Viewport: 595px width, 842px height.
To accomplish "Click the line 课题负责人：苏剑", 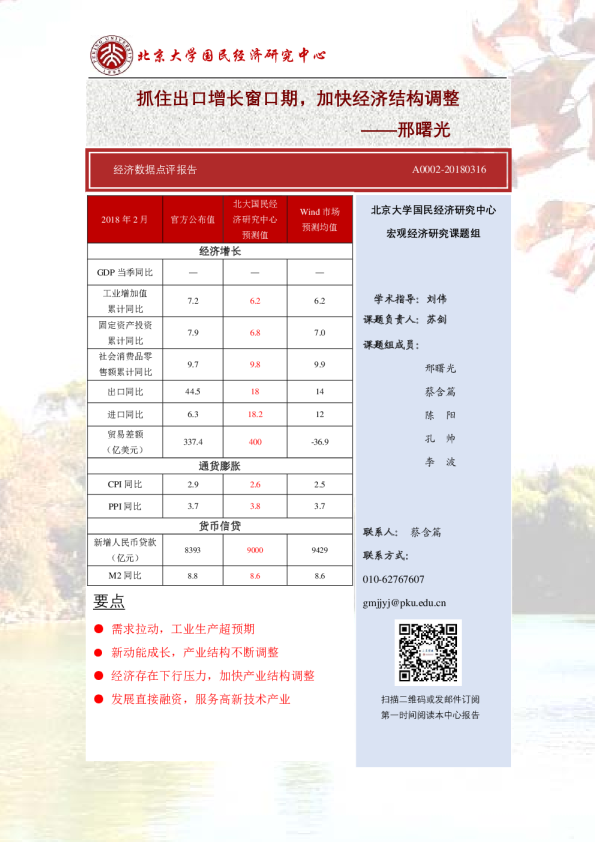I will [405, 319].
